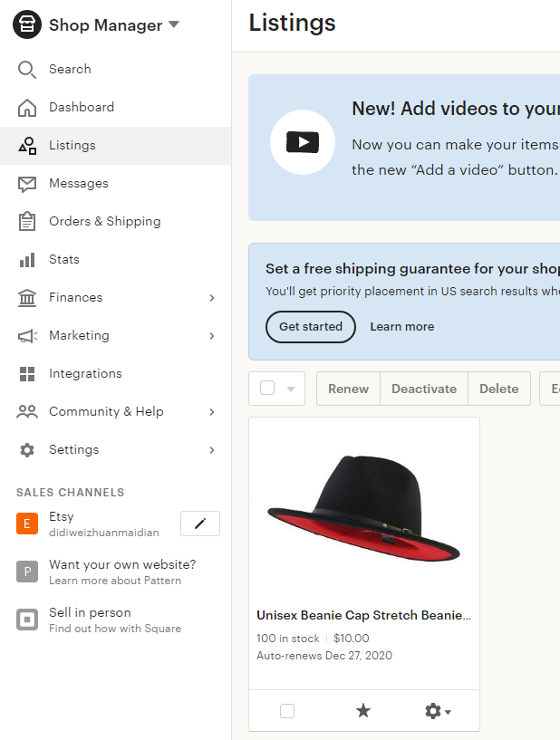
Task: Click the Orders & Shipping clipboard icon
Action: [x=27, y=222]
